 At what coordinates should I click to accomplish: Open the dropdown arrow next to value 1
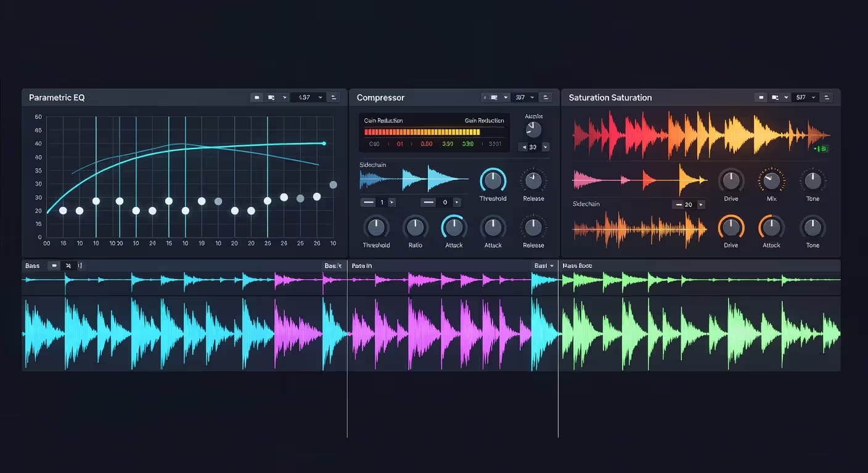click(x=392, y=202)
